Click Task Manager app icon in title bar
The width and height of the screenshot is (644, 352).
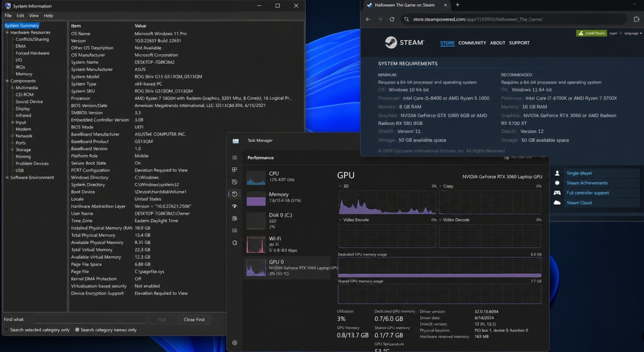click(236, 141)
